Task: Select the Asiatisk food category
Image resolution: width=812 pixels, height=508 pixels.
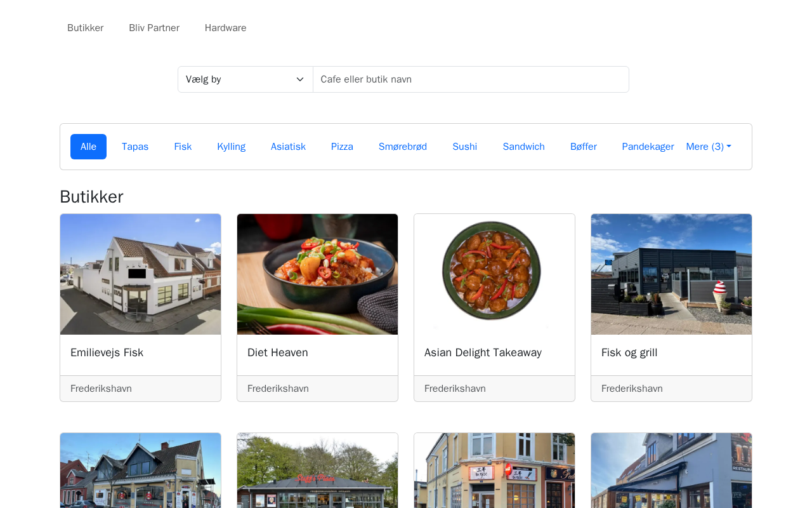Action: 288,147
